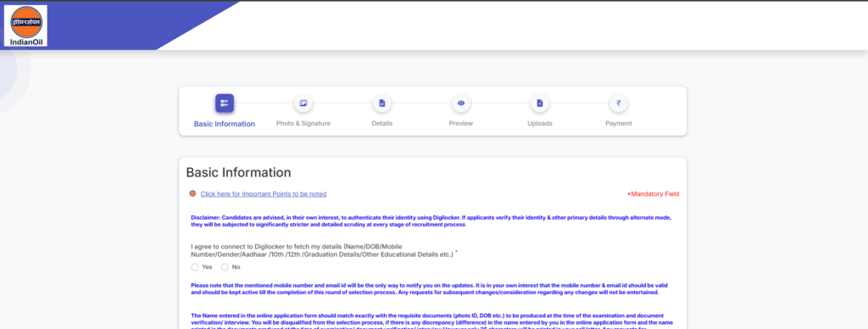Screen dimensions: 868x329
Task: Click the red Mandatory Field note
Action: click(x=654, y=194)
